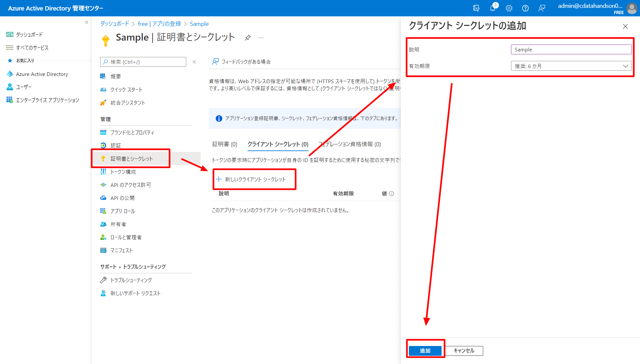Collapse the app resource menu chevron
The image size is (640, 364).
pyautogui.click(x=194, y=62)
